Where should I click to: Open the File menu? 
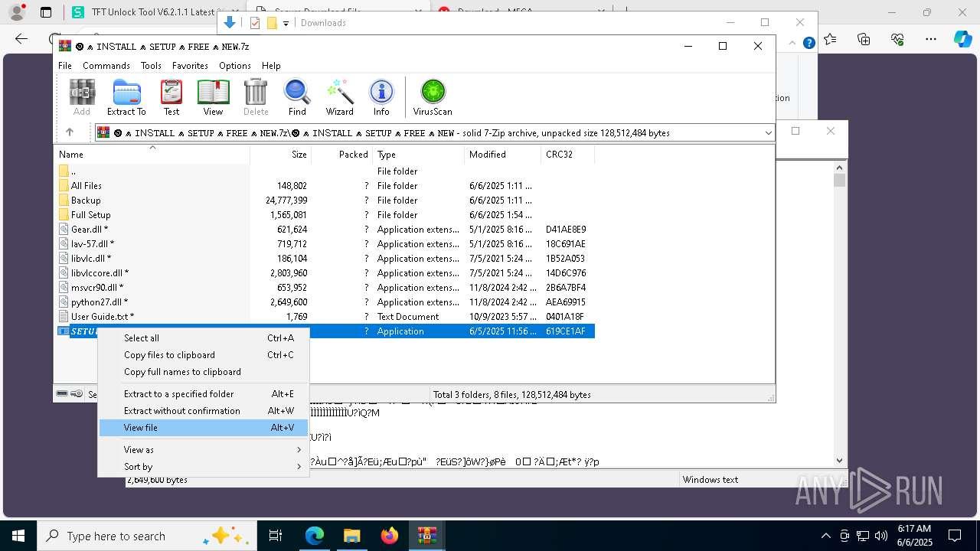(65, 66)
